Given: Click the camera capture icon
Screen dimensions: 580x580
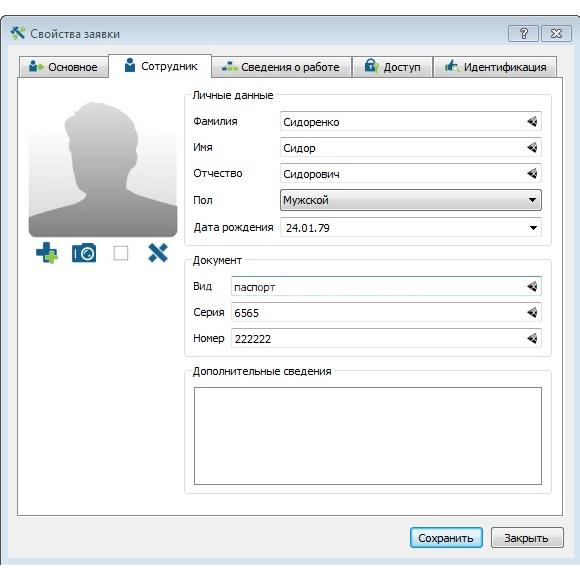Looking at the screenshot, I should (x=84, y=253).
